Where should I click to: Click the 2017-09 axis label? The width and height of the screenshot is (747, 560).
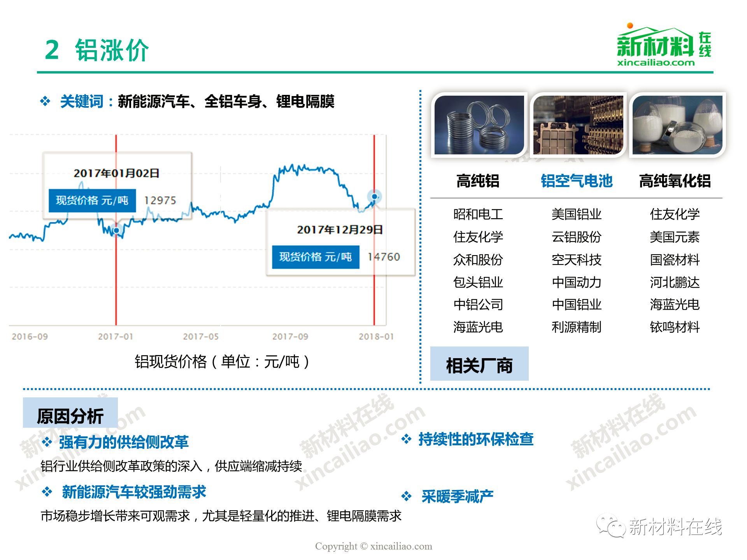tap(290, 336)
